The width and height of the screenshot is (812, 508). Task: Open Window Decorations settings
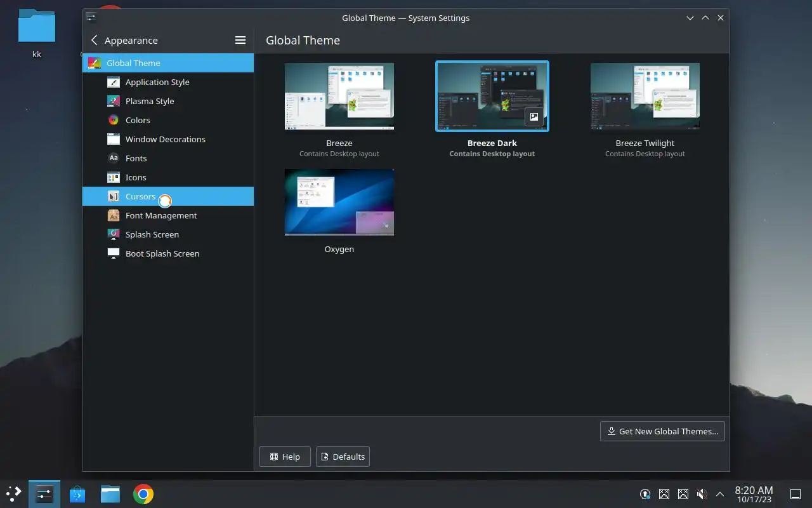click(x=168, y=139)
